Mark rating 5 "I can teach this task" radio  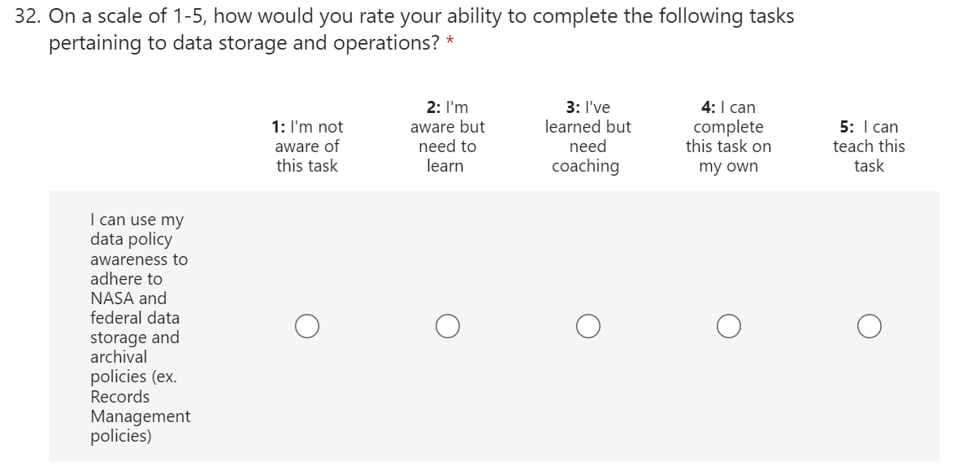tap(869, 326)
